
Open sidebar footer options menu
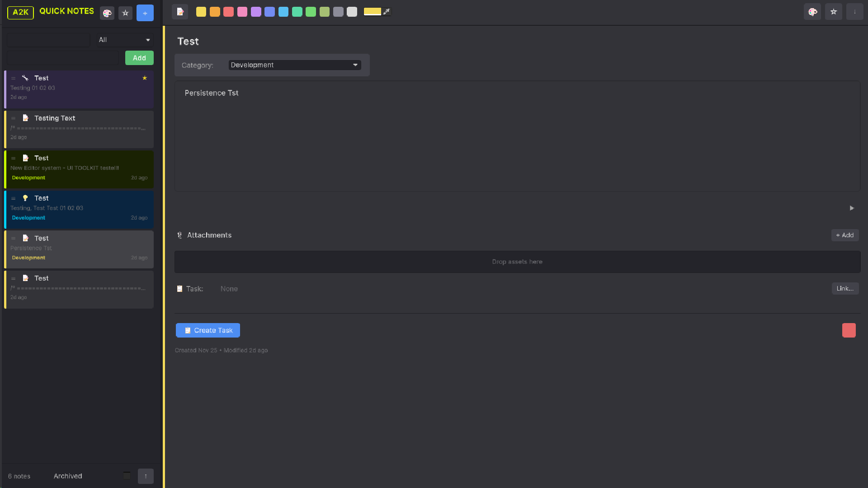[146, 476]
